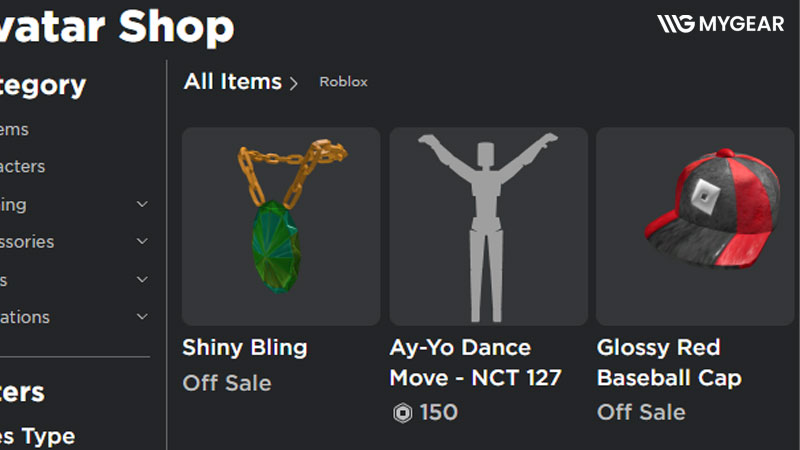Viewport: 800px width, 450px height.
Task: Click the Shiny Bling item title
Action: (244, 348)
